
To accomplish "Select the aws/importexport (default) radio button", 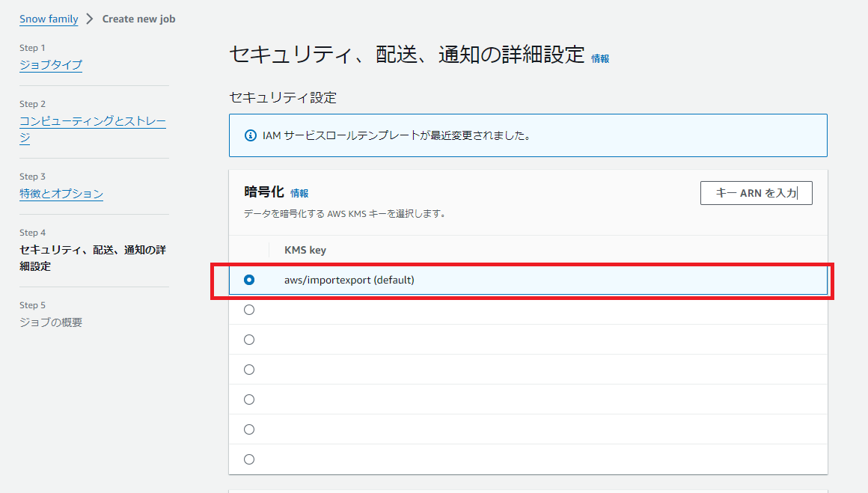I will 249,280.
